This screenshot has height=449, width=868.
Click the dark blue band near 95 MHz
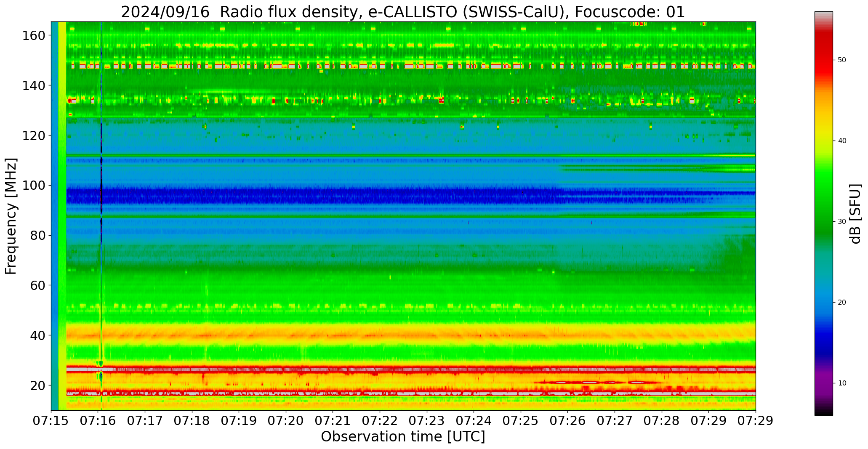tap(411, 196)
